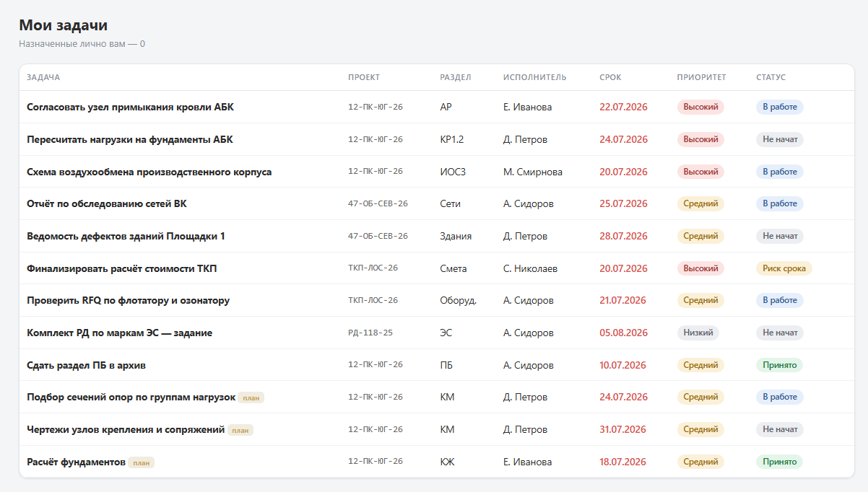Click section ЭС
The height and width of the screenshot is (492, 868).
[x=446, y=333]
